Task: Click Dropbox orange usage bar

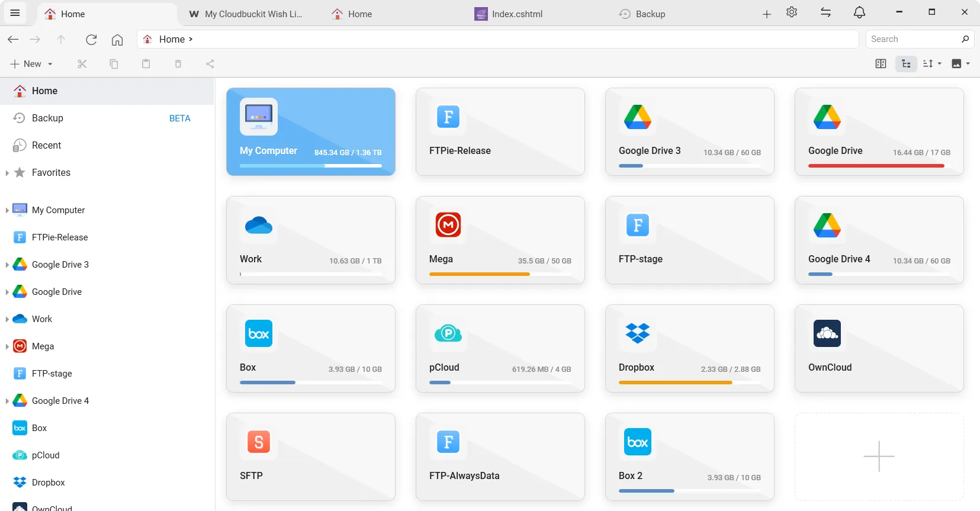Action: (676, 383)
